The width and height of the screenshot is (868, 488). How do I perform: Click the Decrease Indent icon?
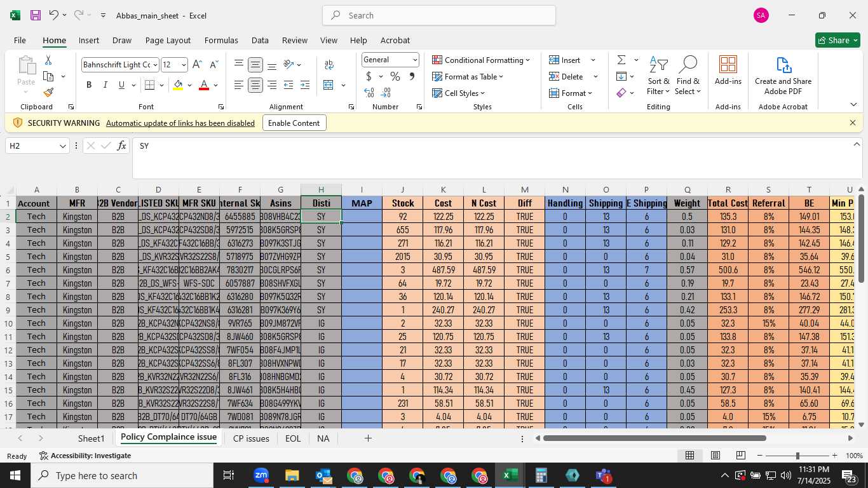(x=288, y=85)
